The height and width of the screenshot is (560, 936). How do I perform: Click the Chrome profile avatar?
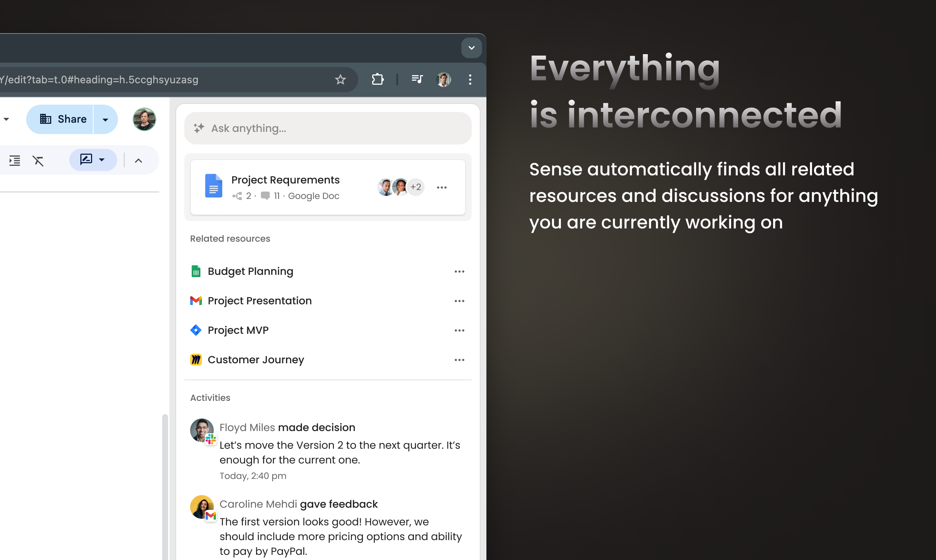click(443, 79)
